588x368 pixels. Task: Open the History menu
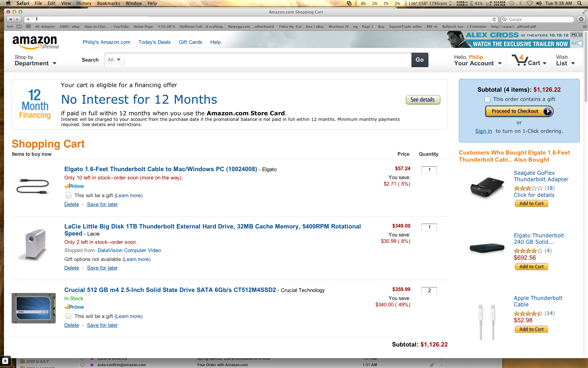pyautogui.click(x=84, y=3)
